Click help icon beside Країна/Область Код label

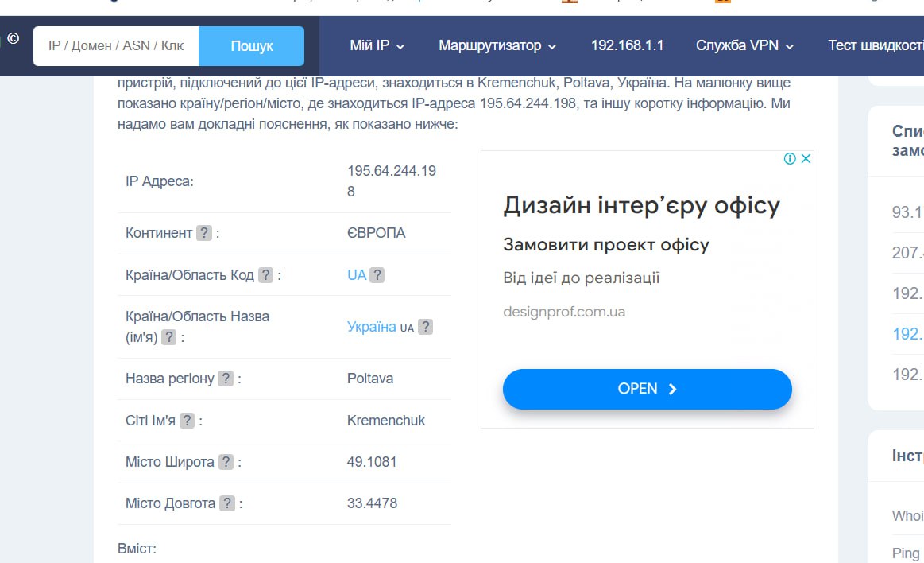click(x=266, y=275)
